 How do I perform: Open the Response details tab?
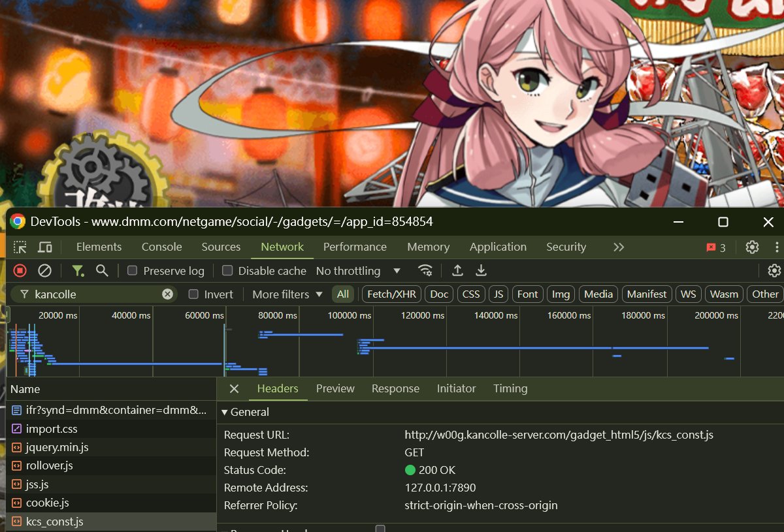(x=395, y=388)
